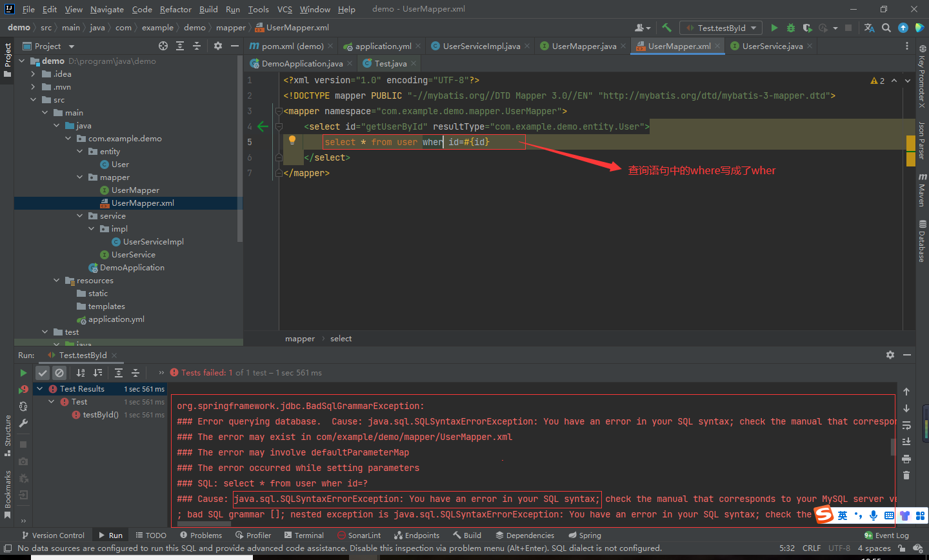Debug Test.testById with the green bug icon

pyautogui.click(x=790, y=28)
